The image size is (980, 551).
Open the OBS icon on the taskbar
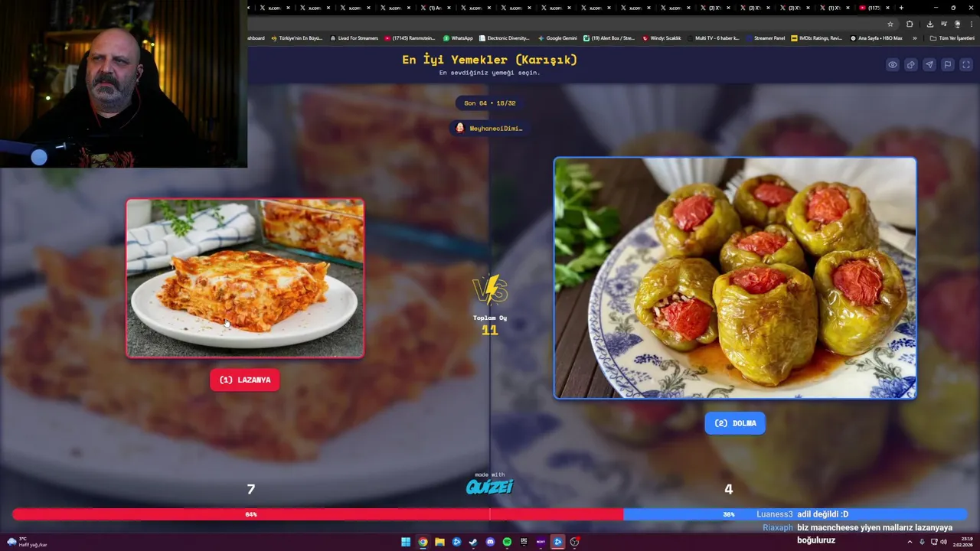point(574,542)
